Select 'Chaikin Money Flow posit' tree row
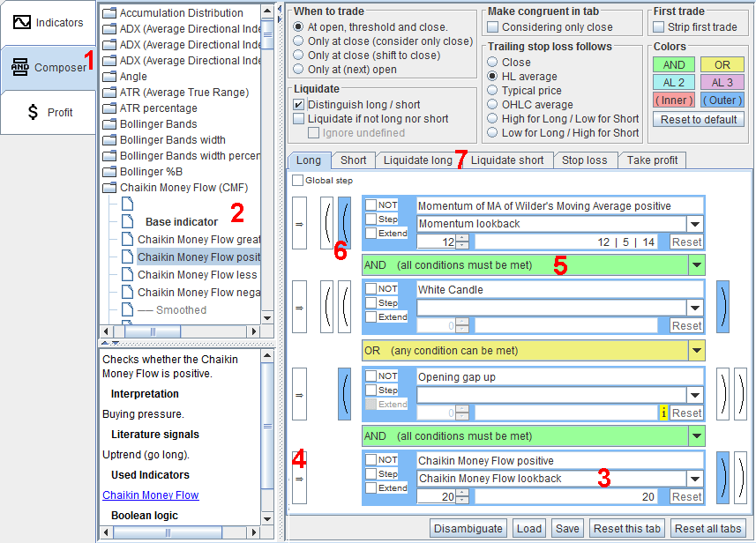The width and height of the screenshot is (756, 543). point(199,257)
